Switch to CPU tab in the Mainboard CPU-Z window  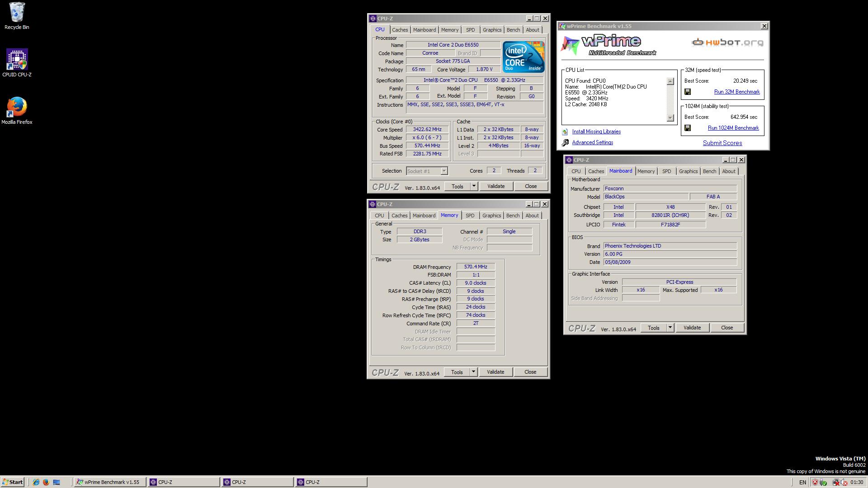576,171
